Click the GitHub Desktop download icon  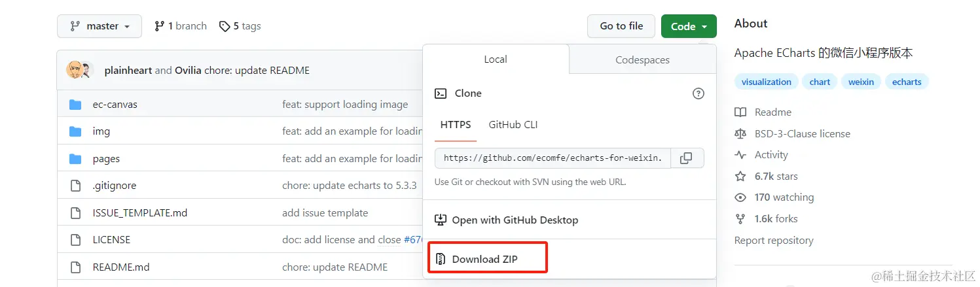pos(441,220)
